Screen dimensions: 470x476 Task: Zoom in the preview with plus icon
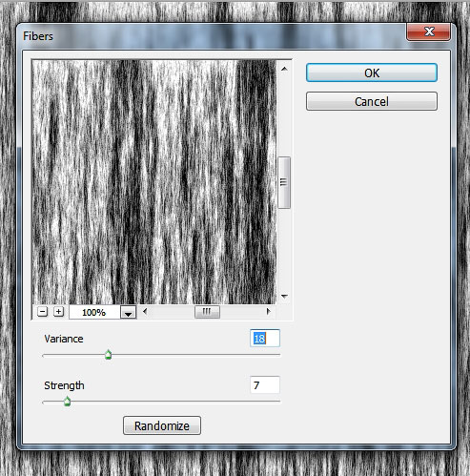[58, 312]
